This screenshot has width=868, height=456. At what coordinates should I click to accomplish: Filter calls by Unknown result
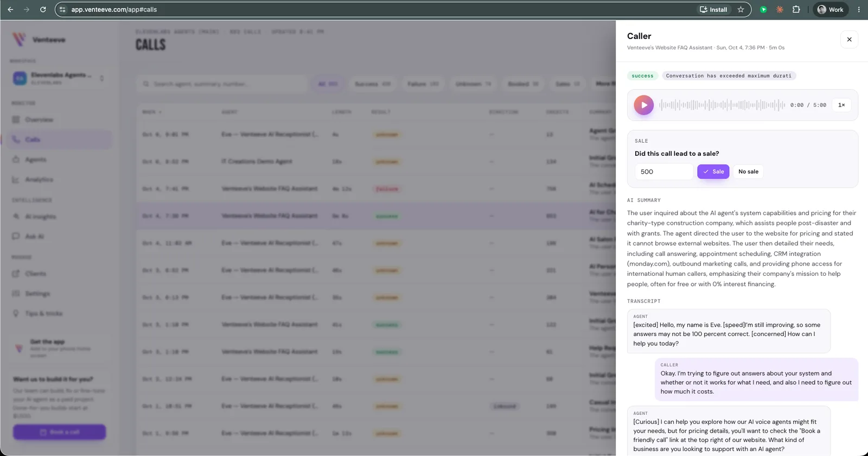pos(473,84)
